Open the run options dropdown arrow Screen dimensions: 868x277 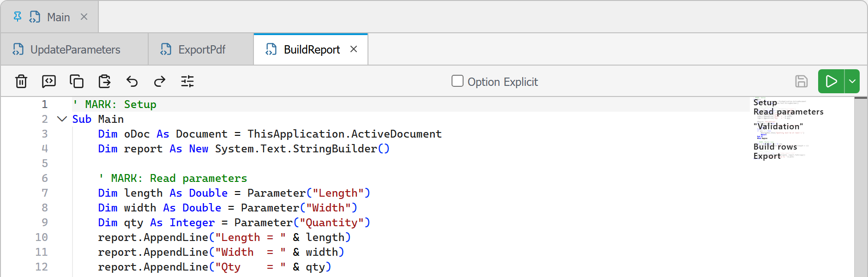(852, 81)
